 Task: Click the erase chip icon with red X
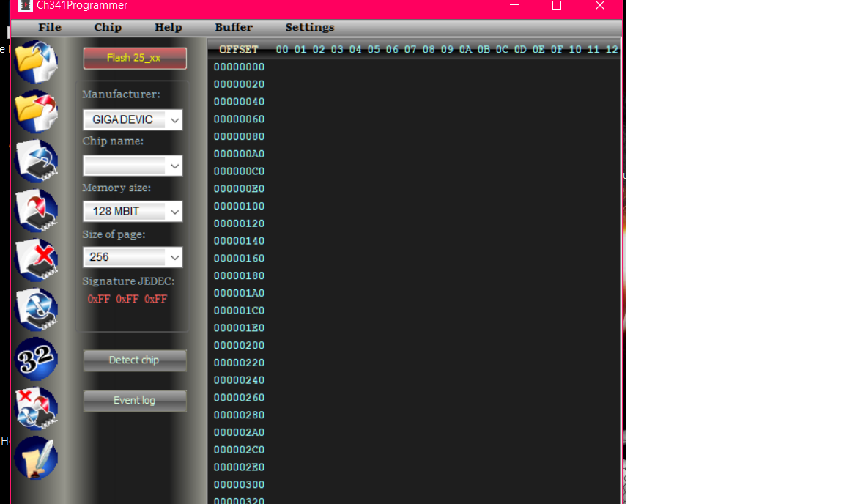click(x=36, y=260)
